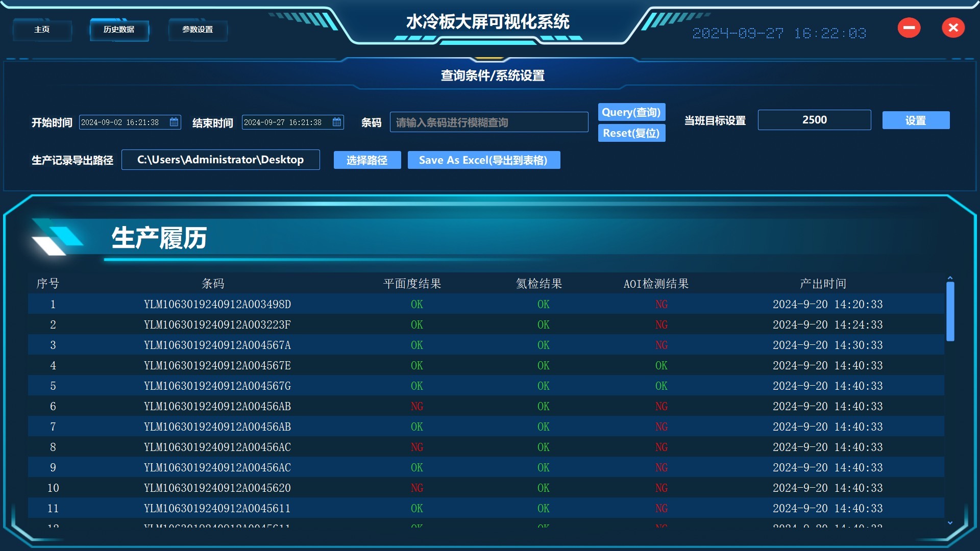The image size is (980, 551).
Task: Click the 产出时间 column header
Action: (x=823, y=284)
